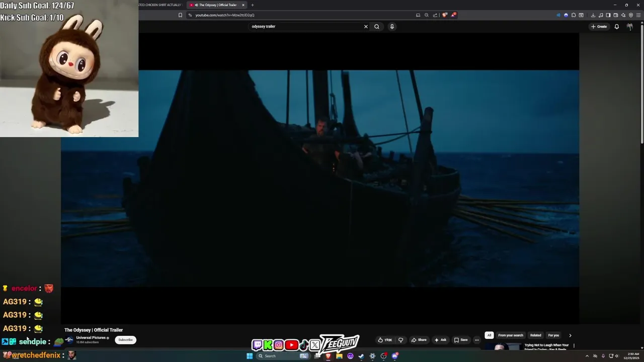644x362 pixels.
Task: Open the Discord taskbar icon
Action: tap(395, 356)
